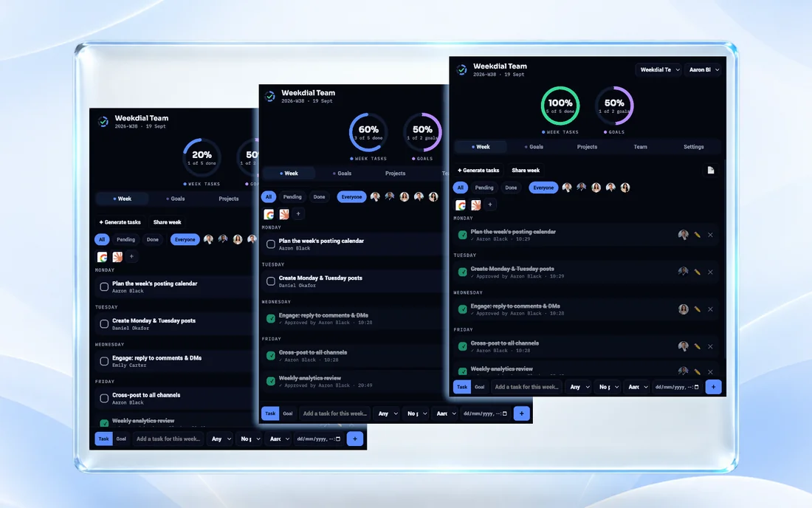
Task: Click 'Share week' in the 100% window
Action: [x=526, y=171]
